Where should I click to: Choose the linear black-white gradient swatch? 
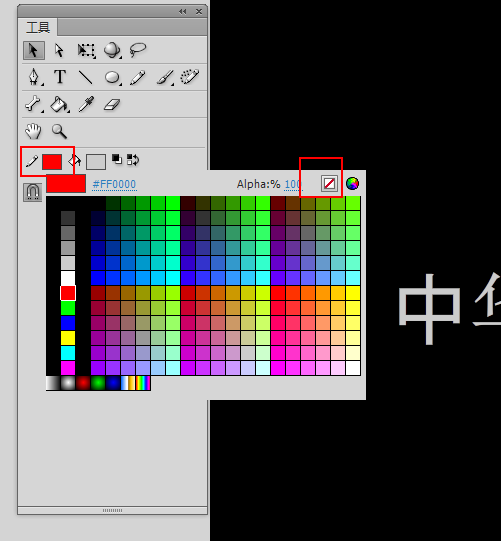point(53,383)
